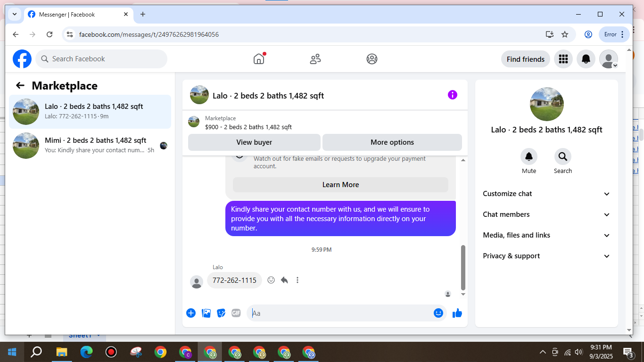This screenshot has width=644, height=362.
Task: Mute this conversation
Action: pos(529,156)
